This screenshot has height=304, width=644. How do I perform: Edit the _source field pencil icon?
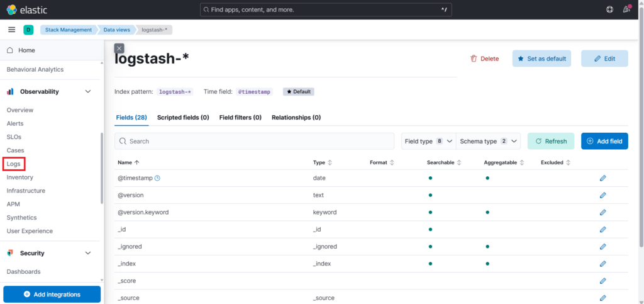pos(602,298)
